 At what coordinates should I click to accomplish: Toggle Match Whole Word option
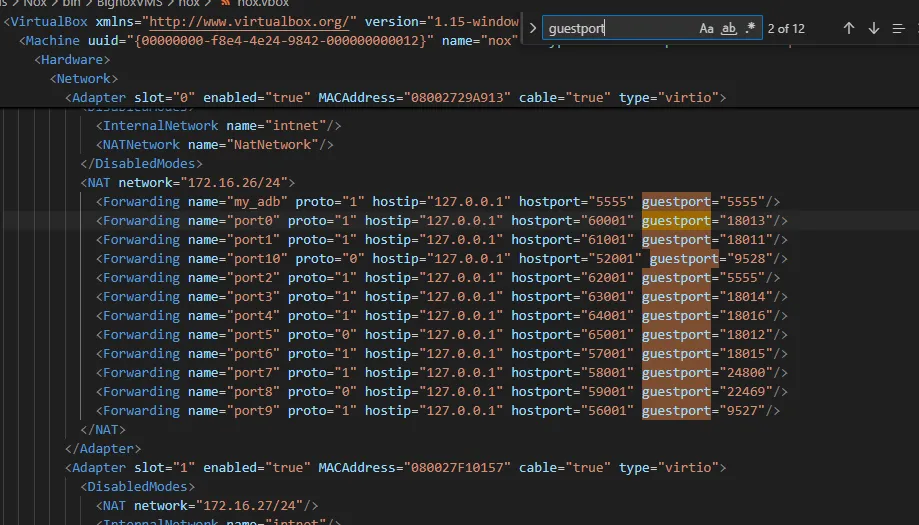tap(729, 28)
